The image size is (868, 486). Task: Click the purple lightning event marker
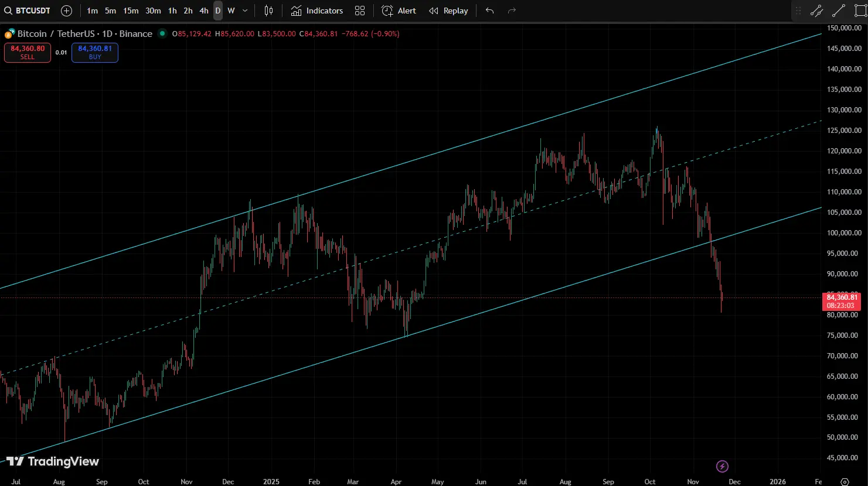723,466
